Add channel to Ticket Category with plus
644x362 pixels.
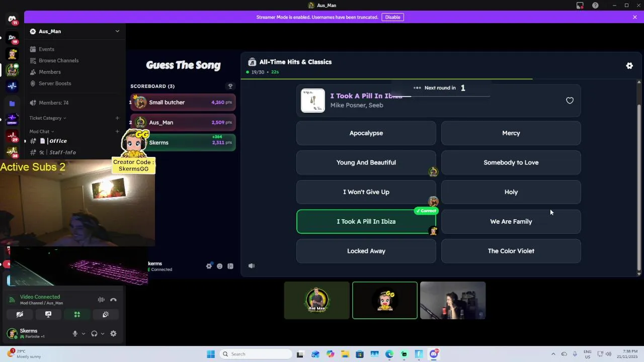[x=117, y=118]
